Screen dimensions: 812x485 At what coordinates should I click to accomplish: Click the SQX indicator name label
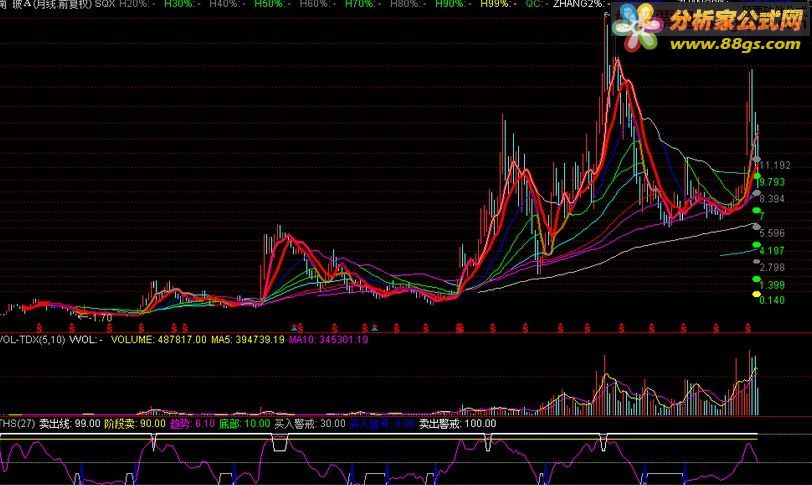point(105,4)
